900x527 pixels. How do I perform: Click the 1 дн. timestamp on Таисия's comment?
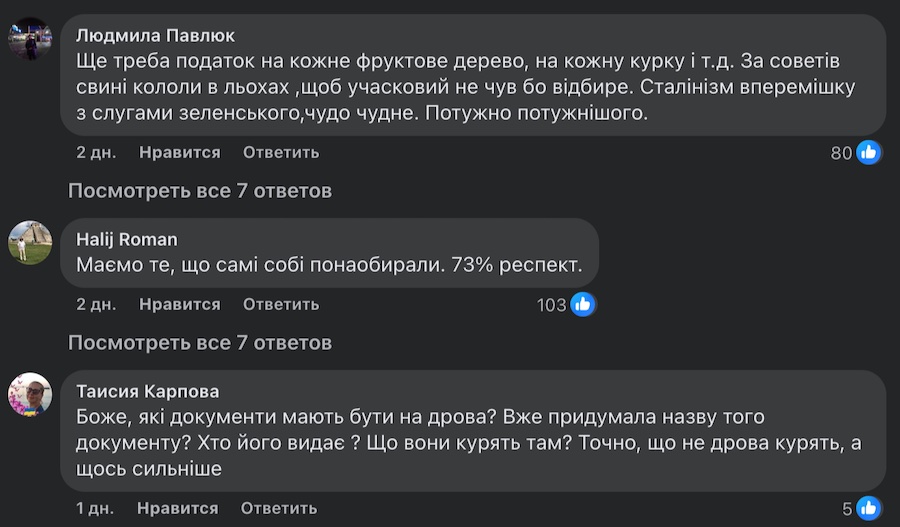pos(96,508)
